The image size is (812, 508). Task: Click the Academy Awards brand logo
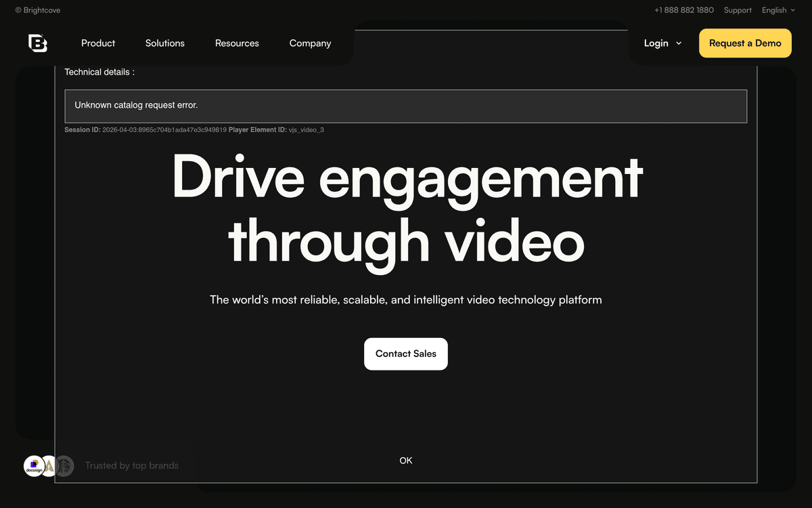[x=49, y=466]
